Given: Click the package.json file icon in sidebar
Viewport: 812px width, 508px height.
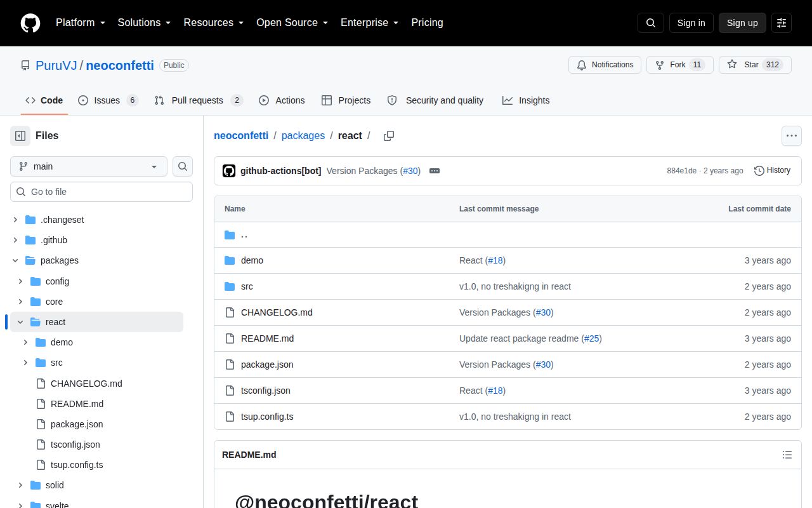Looking at the screenshot, I should click(x=41, y=424).
